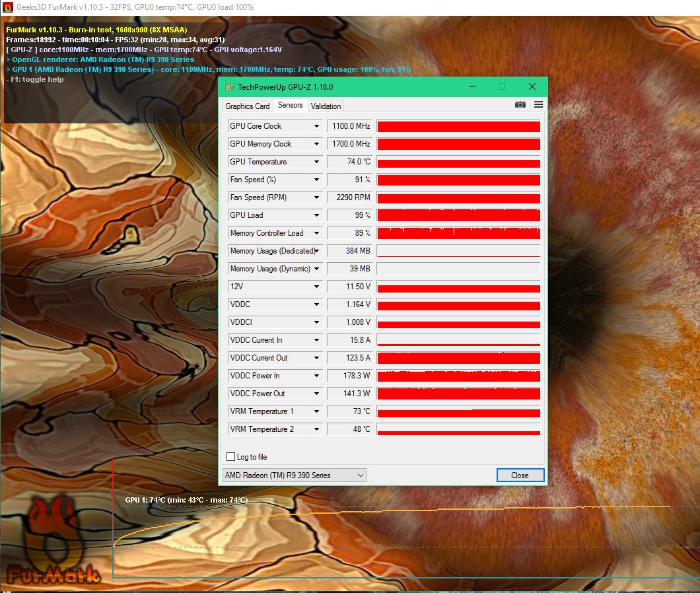Enable the Log to file checkbox
This screenshot has width=700, height=593.
pyautogui.click(x=231, y=456)
